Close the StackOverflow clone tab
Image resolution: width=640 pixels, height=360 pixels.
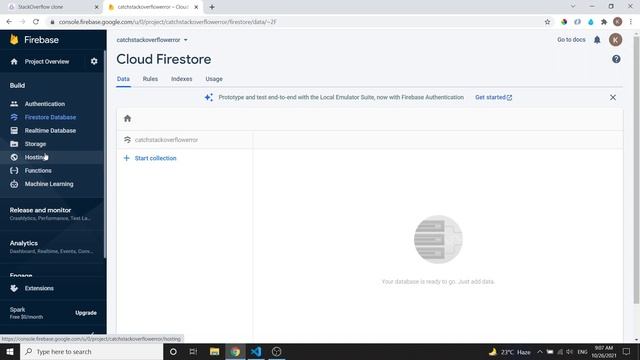97,7
